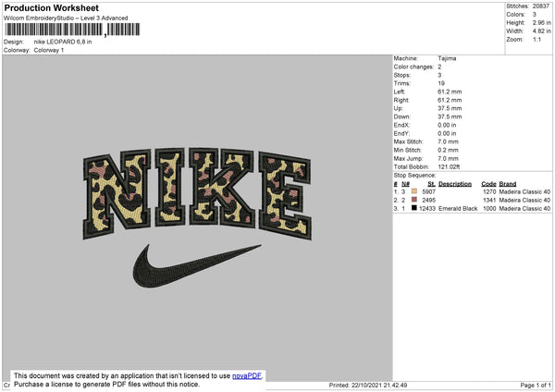Click stitch count 12433 in row 3
The width and height of the screenshot is (555, 392).
[427, 209]
